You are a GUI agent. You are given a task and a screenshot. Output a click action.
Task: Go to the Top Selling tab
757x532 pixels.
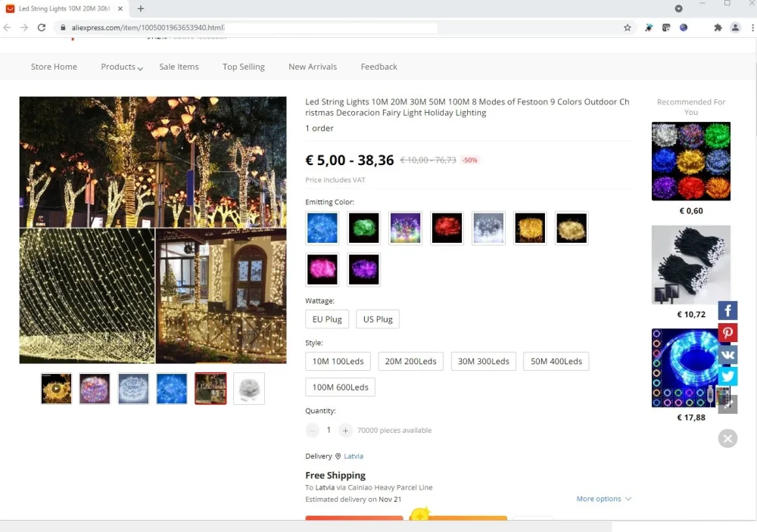243,67
